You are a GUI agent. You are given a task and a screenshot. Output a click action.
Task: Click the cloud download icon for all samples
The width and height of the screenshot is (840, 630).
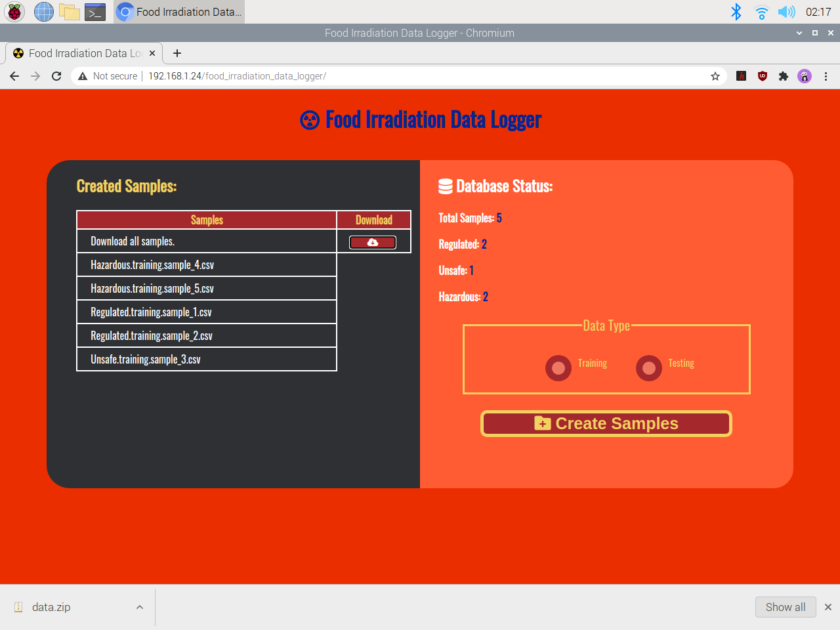tap(372, 241)
